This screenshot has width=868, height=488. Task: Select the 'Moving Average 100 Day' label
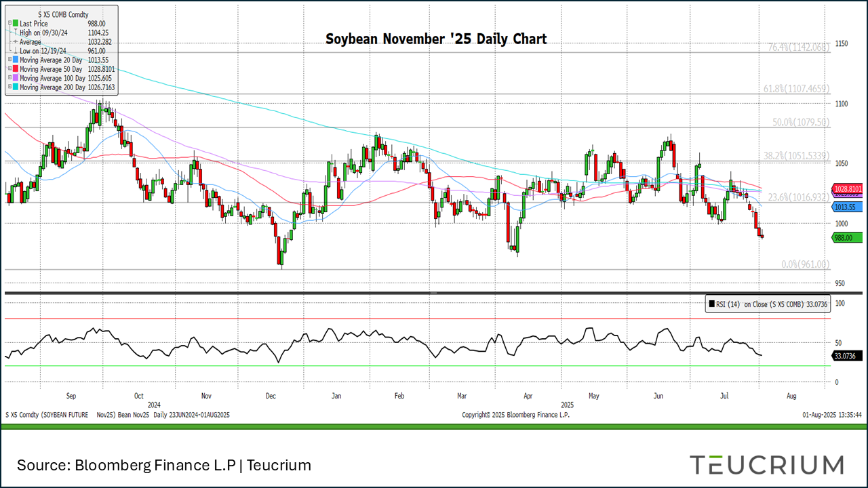click(x=52, y=78)
